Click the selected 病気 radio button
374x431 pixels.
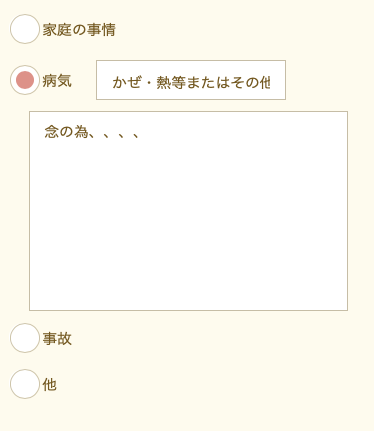click(25, 80)
